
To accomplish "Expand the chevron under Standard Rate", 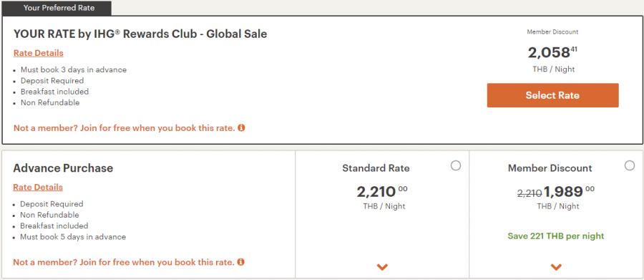I will pos(382,267).
